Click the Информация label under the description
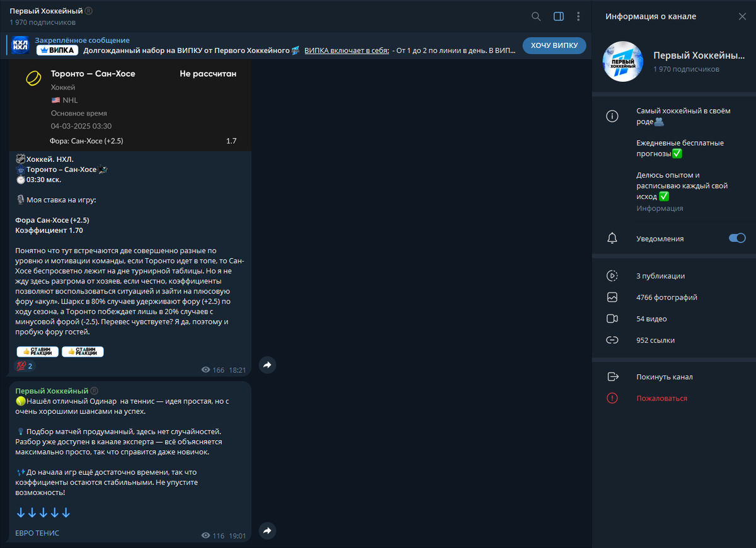Image resolution: width=756 pixels, height=548 pixels. click(x=660, y=208)
